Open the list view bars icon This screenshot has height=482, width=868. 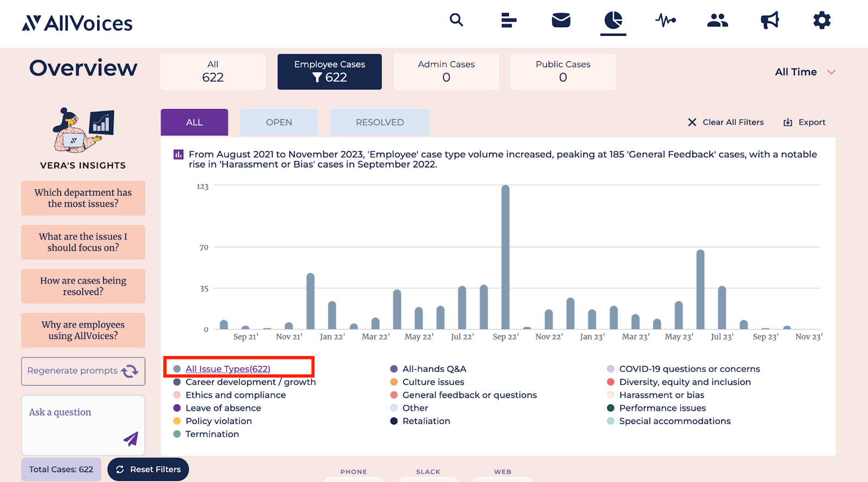point(508,21)
